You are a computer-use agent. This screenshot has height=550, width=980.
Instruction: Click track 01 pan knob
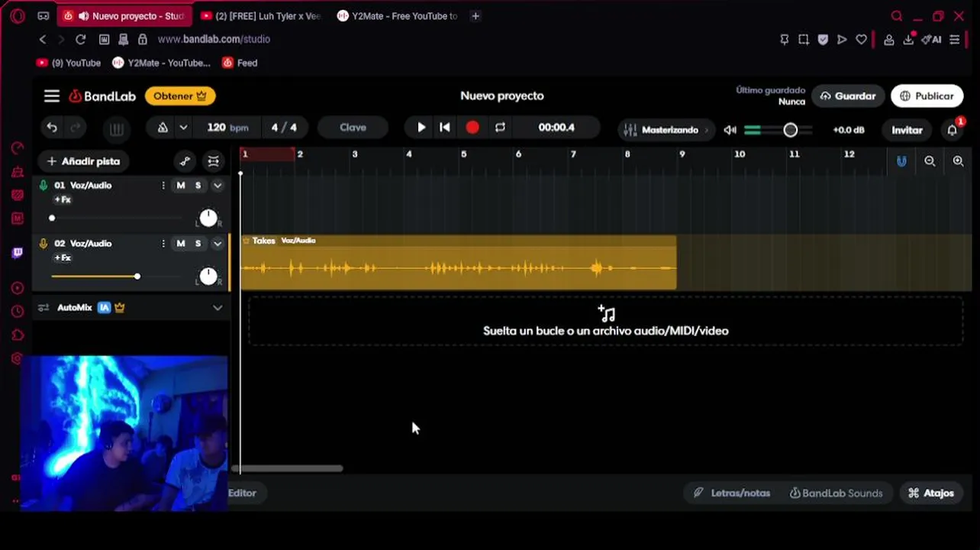tap(208, 218)
